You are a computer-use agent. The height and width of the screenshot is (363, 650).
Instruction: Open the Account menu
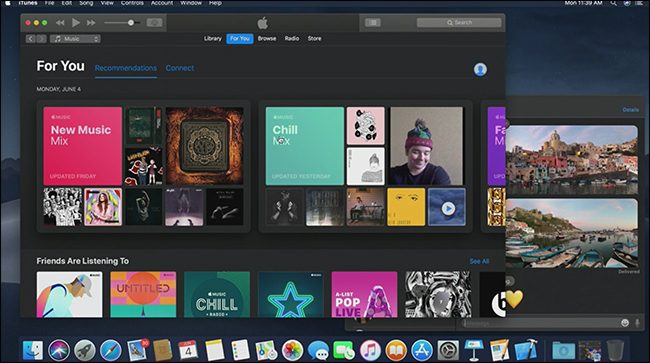coord(162,3)
